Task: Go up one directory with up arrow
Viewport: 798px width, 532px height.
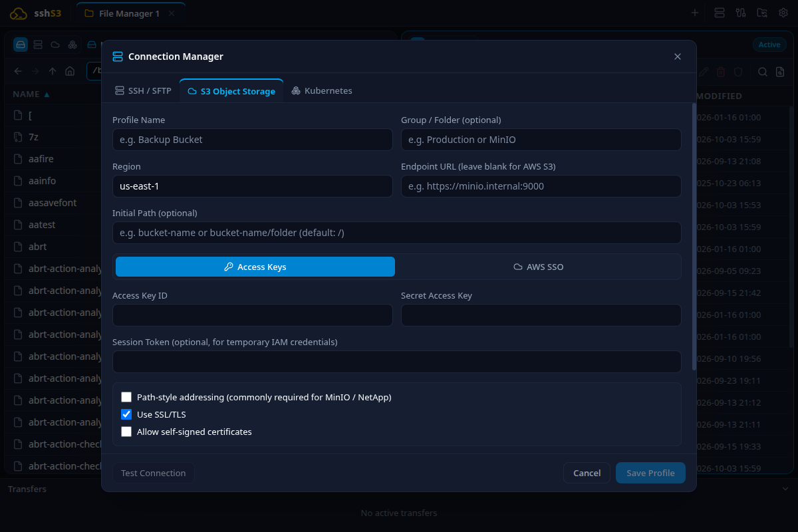Action: point(53,71)
